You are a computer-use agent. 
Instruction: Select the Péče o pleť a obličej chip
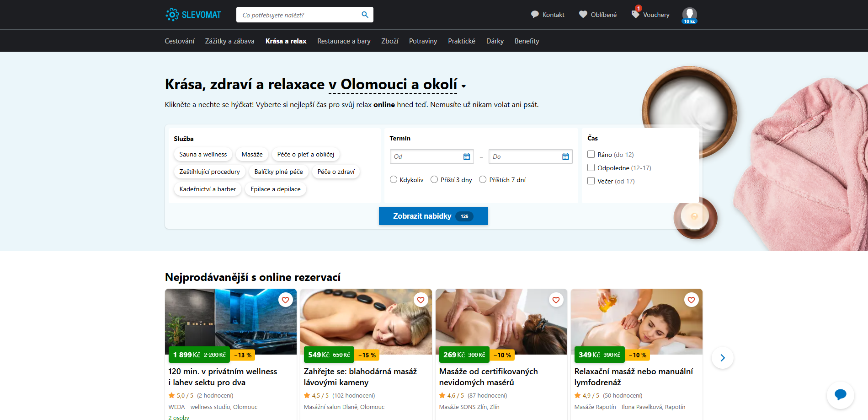(x=306, y=155)
